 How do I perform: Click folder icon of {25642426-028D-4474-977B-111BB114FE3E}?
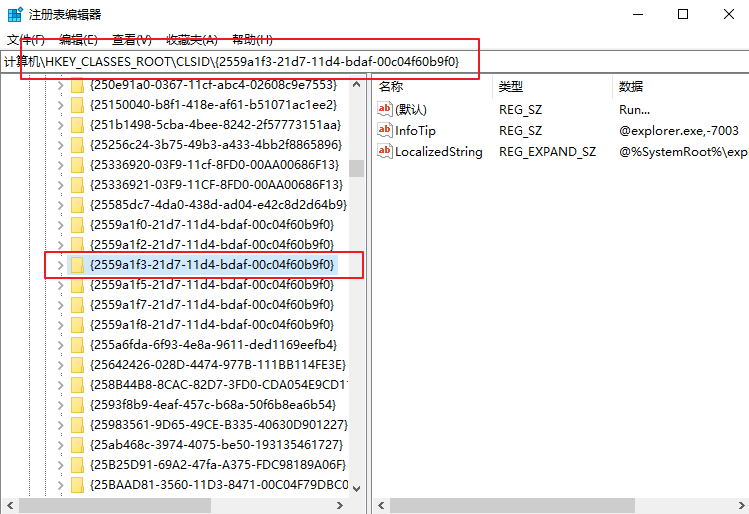pos(77,365)
